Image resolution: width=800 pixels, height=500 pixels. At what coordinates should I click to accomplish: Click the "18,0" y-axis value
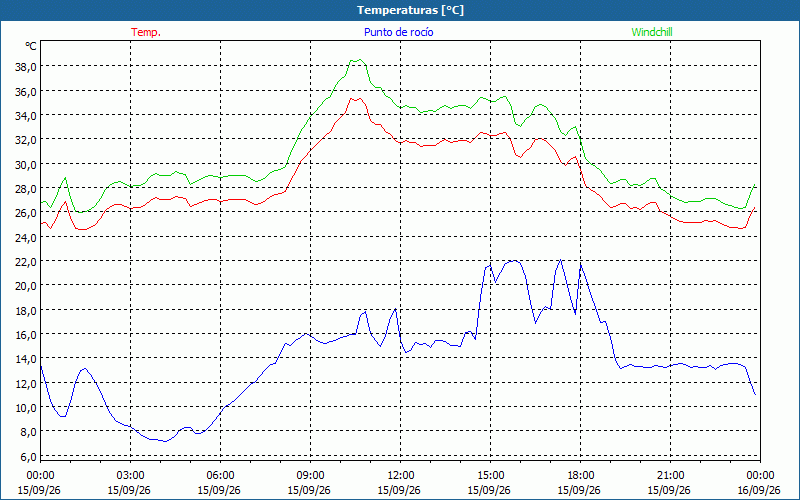click(26, 311)
